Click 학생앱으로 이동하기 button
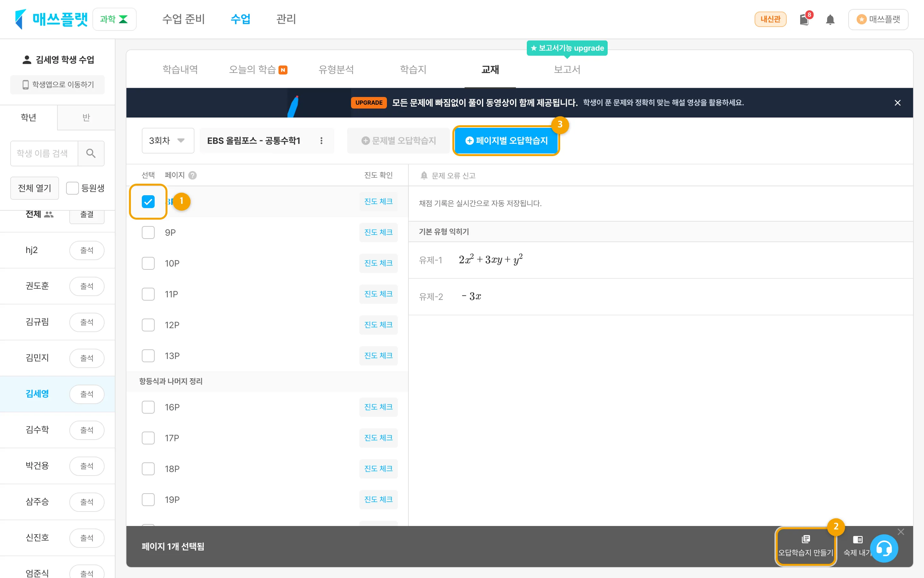Viewport: 924px width, 578px height. click(x=57, y=84)
